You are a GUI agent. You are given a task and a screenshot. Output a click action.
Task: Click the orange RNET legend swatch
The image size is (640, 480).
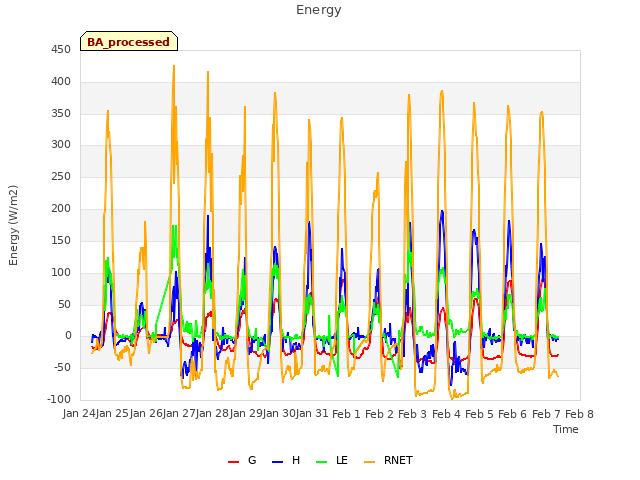point(369,461)
